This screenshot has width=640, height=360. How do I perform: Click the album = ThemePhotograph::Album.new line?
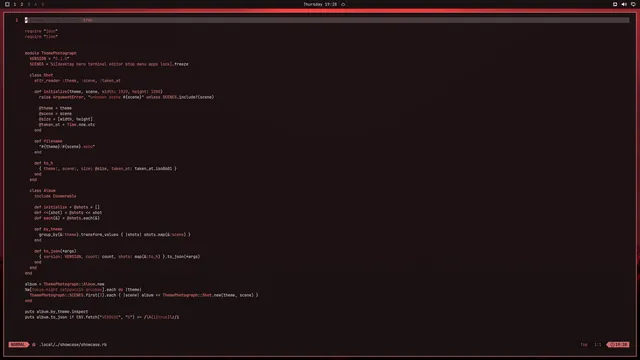tap(64, 284)
